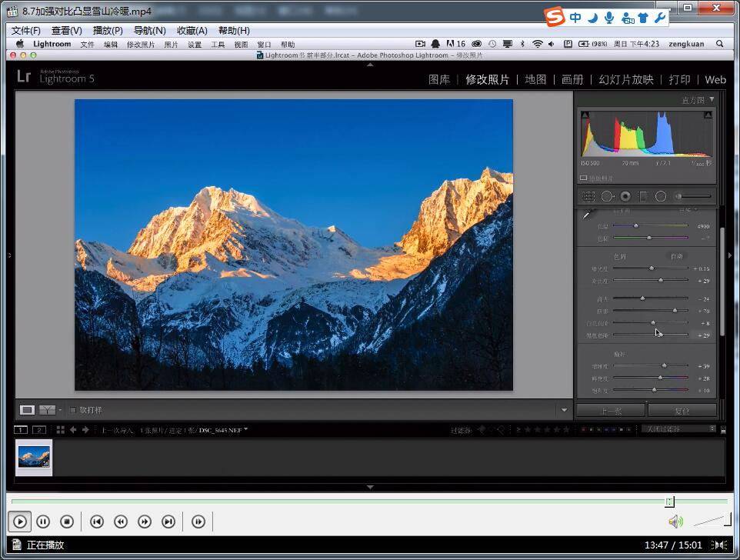The image size is (740, 560).
Task: Open Before/After view options dropdown
Action: [60, 410]
